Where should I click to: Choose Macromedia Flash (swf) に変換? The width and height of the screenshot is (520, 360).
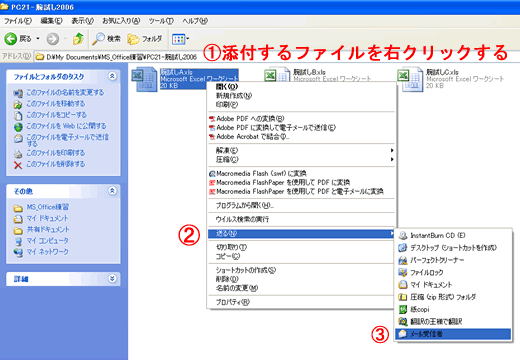pyautogui.click(x=301, y=173)
